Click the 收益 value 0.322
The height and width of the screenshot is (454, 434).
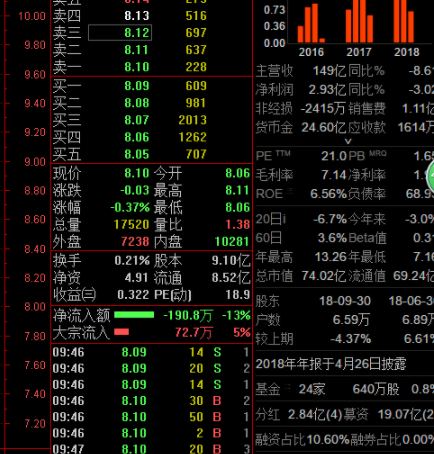pos(133,295)
